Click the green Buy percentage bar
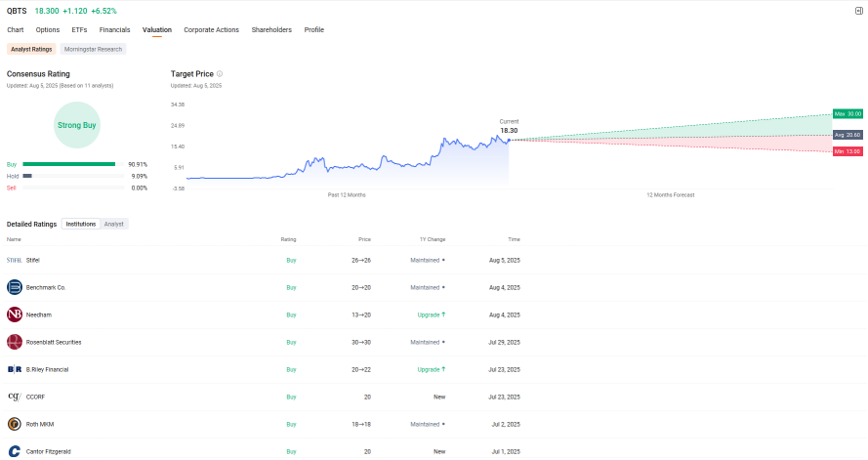 tap(69, 164)
